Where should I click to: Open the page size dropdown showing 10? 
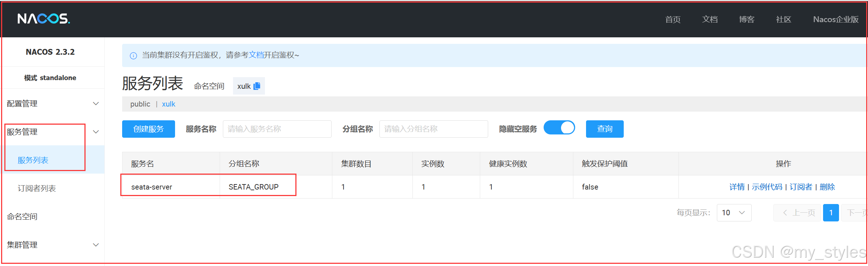click(734, 213)
